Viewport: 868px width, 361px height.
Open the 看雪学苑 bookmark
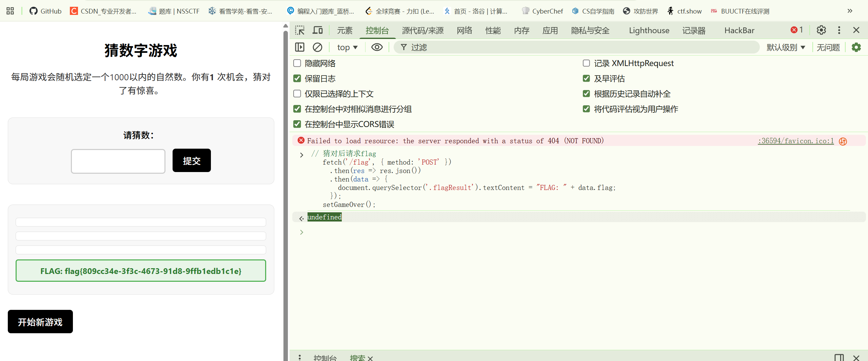(240, 11)
